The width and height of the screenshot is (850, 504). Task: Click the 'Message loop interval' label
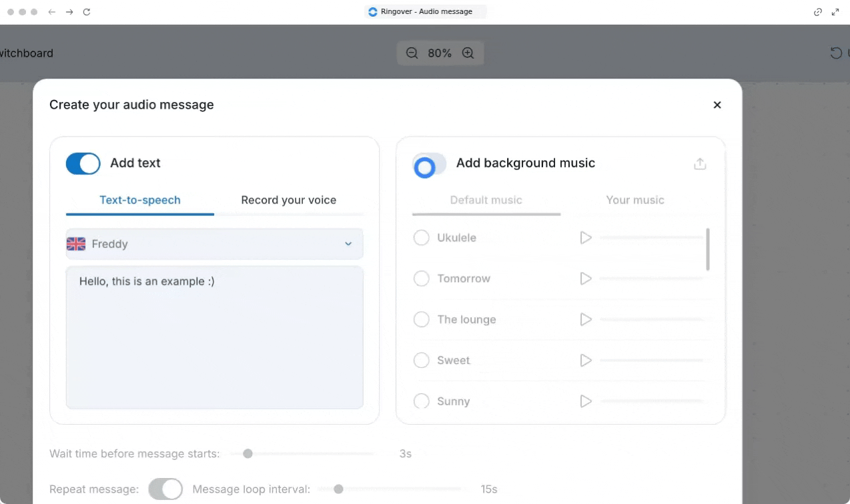252,489
